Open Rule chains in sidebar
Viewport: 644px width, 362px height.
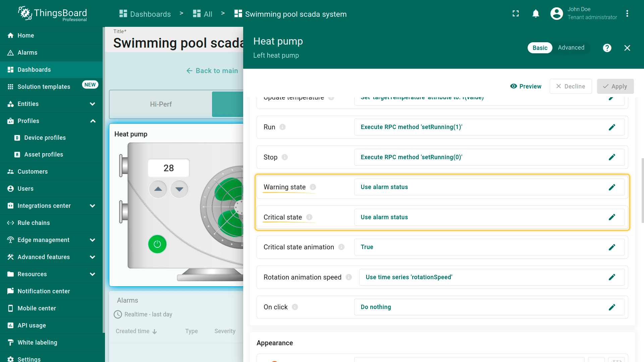(x=34, y=223)
